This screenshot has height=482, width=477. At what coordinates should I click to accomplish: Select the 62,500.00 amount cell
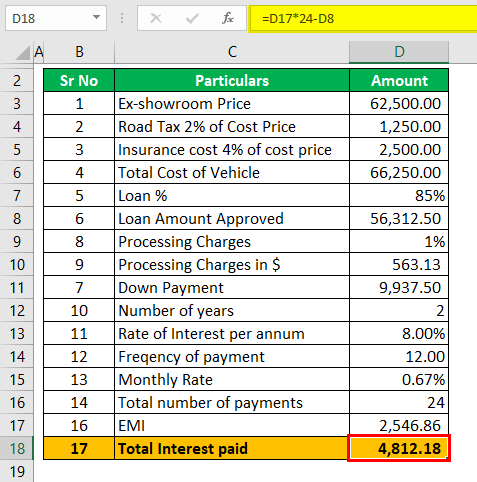[399, 104]
